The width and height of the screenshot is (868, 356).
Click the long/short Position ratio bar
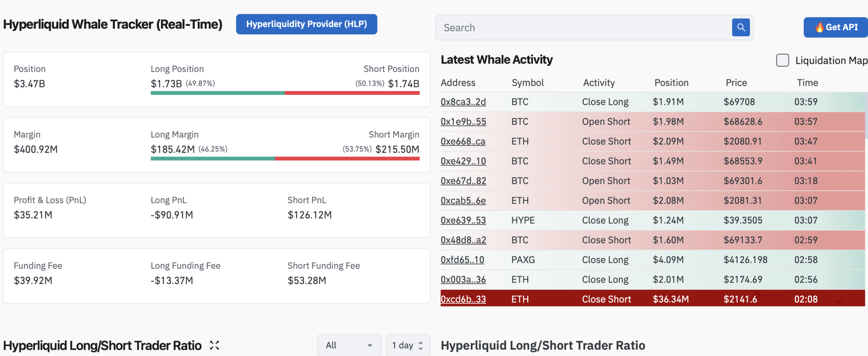click(285, 92)
